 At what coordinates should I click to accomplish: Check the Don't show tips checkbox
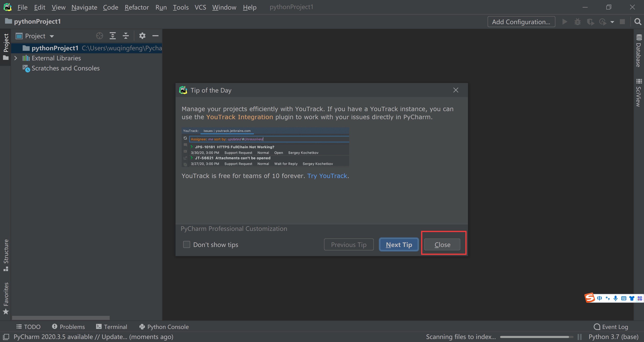point(186,244)
